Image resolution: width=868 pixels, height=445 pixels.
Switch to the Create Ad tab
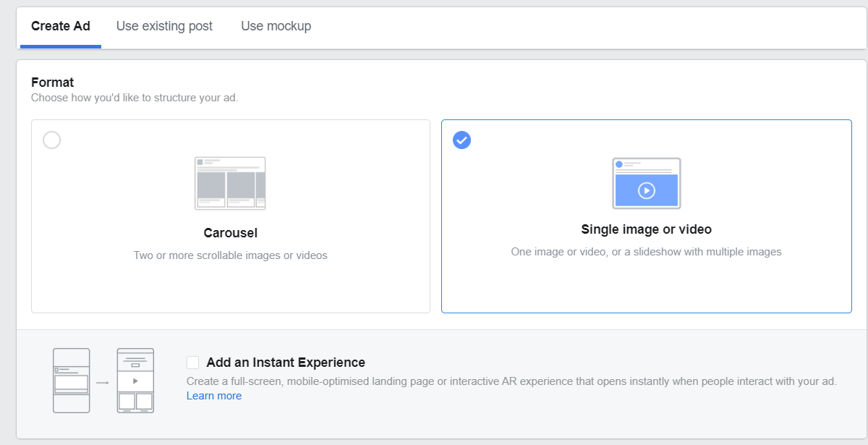click(61, 26)
